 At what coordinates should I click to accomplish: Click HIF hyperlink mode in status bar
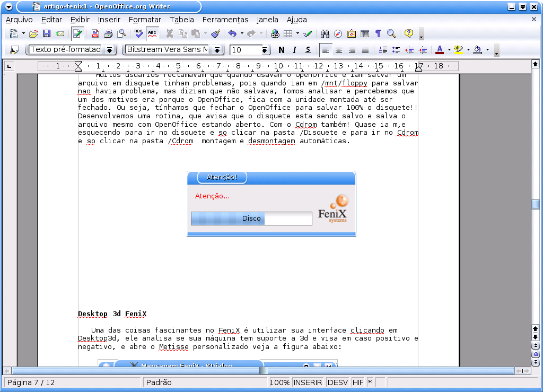pos(358,382)
